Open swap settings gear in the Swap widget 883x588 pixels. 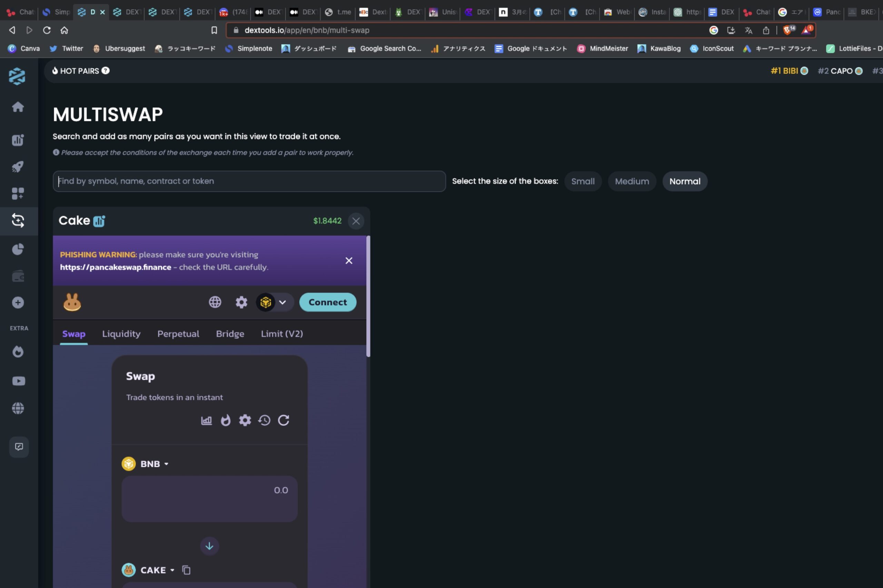(x=245, y=420)
